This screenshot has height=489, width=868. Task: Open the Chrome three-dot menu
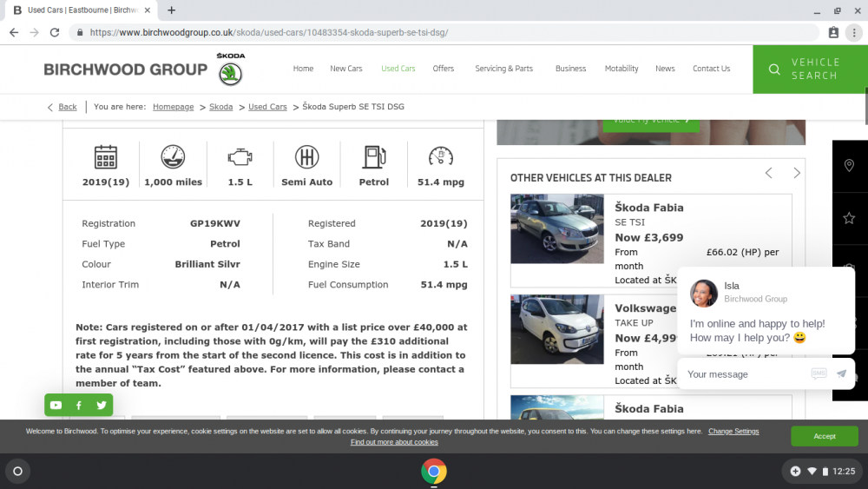tap(854, 33)
